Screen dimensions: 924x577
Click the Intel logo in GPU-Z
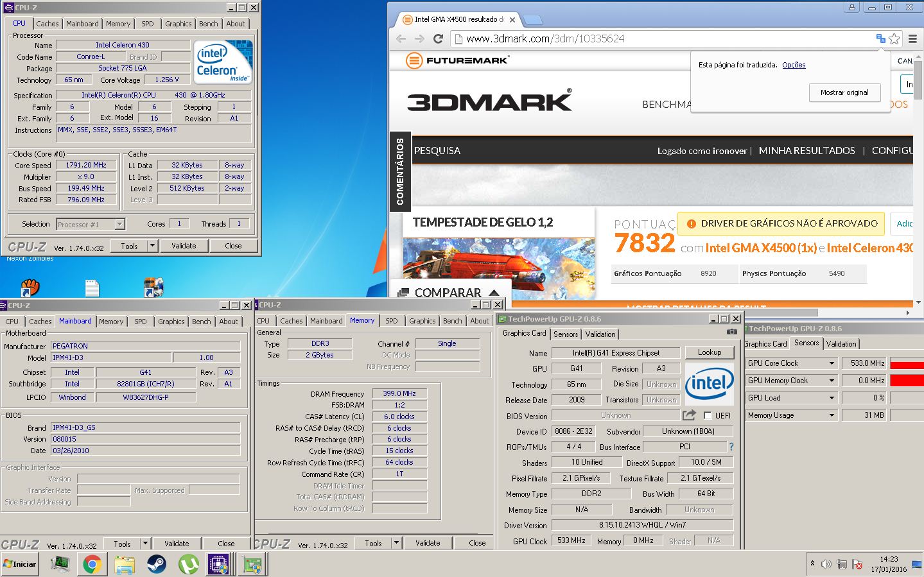709,384
